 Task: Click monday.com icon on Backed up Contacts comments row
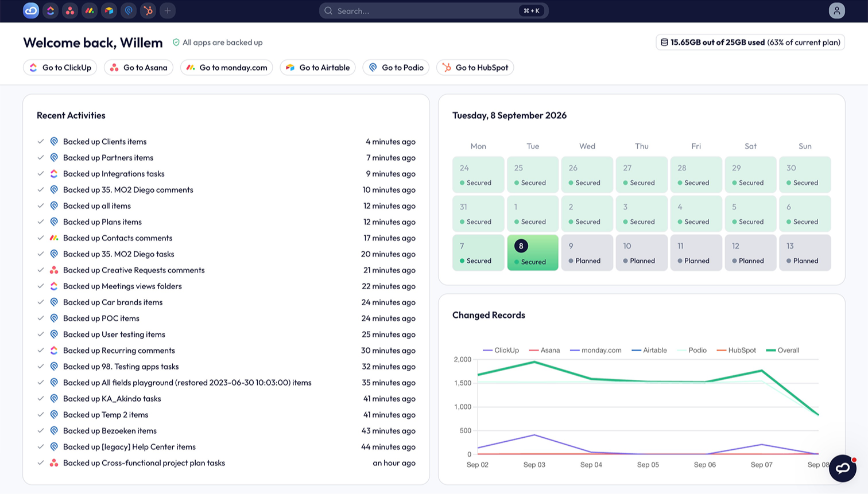click(54, 238)
